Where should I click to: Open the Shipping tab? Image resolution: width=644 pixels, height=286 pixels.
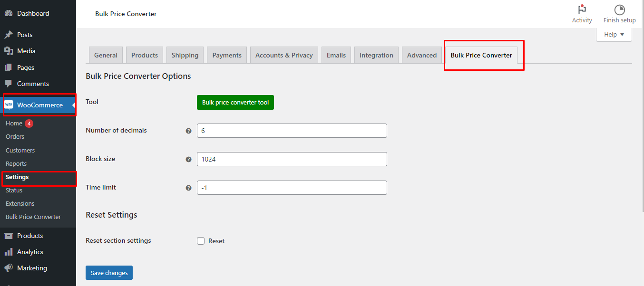click(185, 55)
